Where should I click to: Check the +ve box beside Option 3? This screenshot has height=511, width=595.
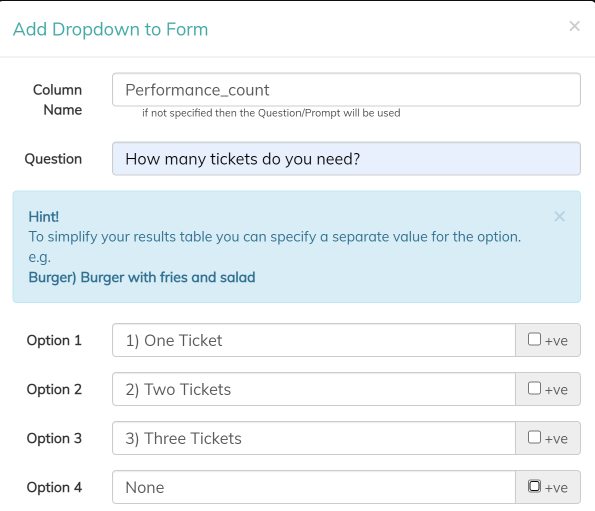(x=534, y=437)
